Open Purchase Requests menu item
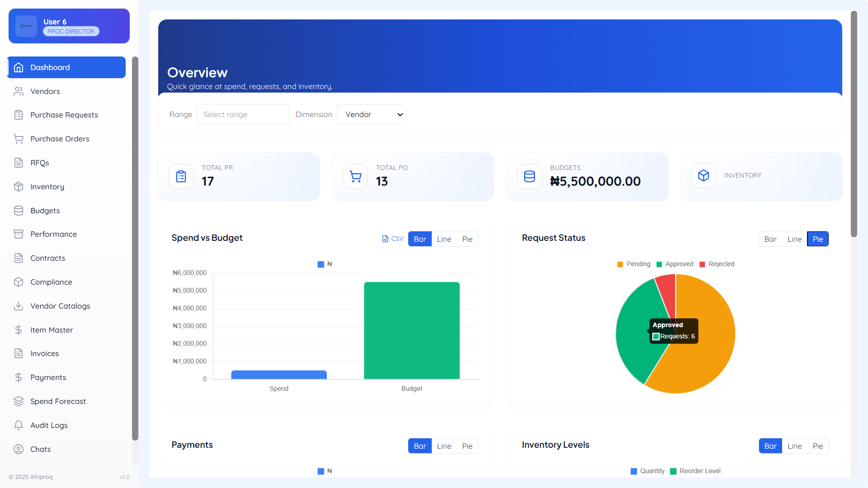The height and width of the screenshot is (488, 868). [x=66, y=115]
